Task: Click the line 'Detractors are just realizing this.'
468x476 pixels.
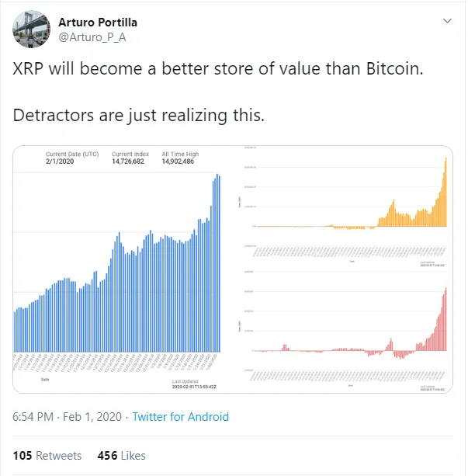Action: (140, 116)
